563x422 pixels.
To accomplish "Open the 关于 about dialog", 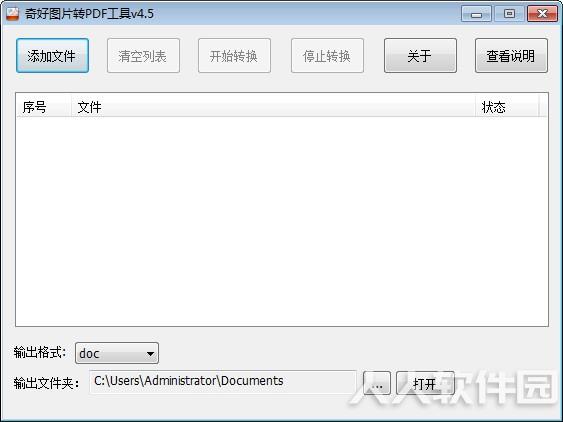I will tap(420, 56).
